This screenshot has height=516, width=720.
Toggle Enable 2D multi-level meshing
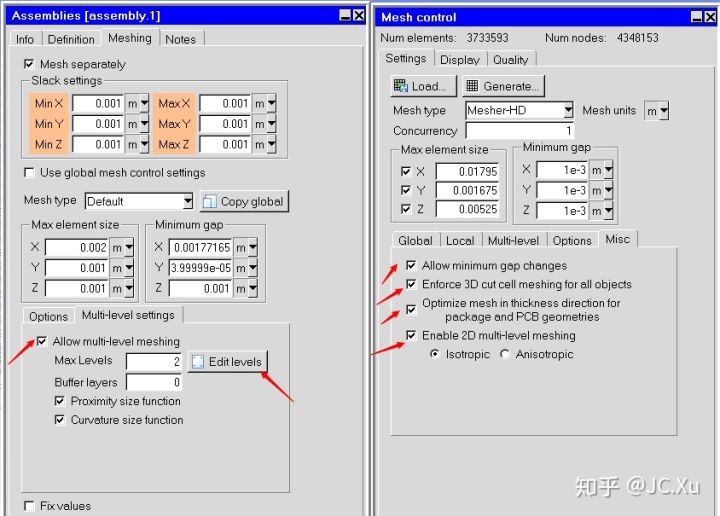click(411, 335)
